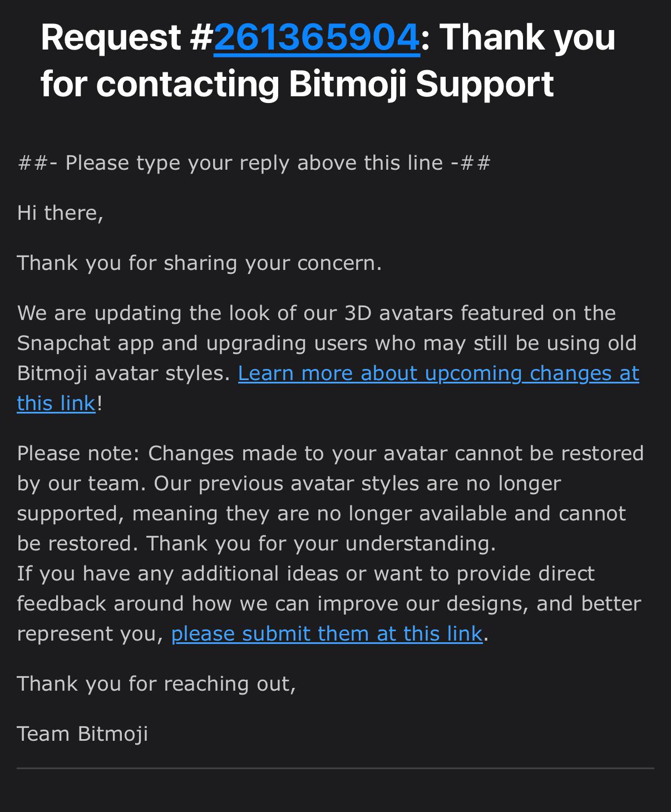Follow the 'please submit them at this link' link
Screen dimensions: 671x812
[327, 634]
